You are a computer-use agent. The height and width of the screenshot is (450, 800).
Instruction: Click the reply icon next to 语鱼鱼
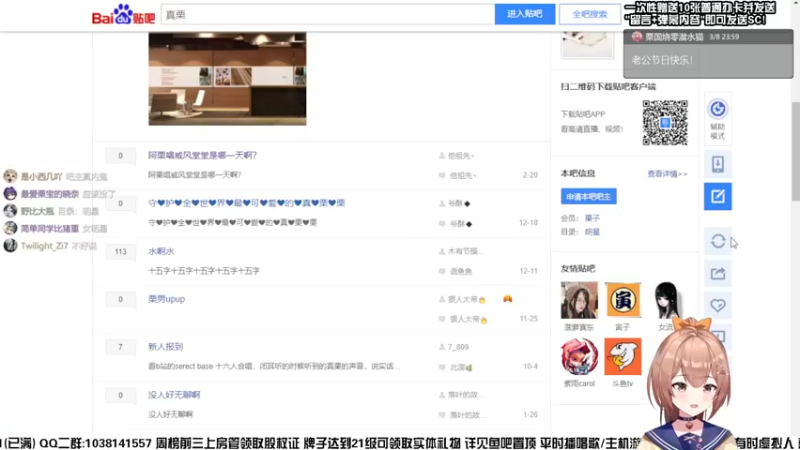[x=442, y=271]
